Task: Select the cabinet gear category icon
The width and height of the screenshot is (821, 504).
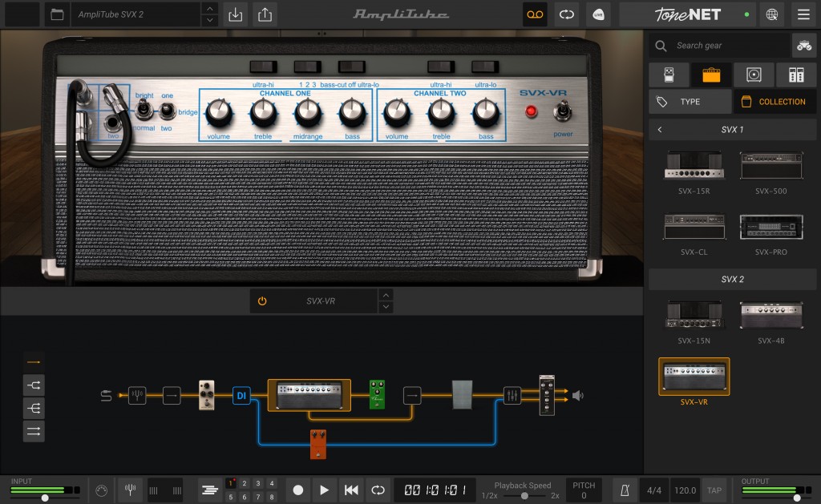Action: coord(754,75)
